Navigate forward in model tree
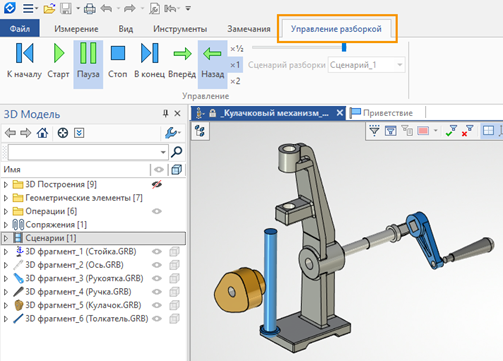 click(x=26, y=133)
